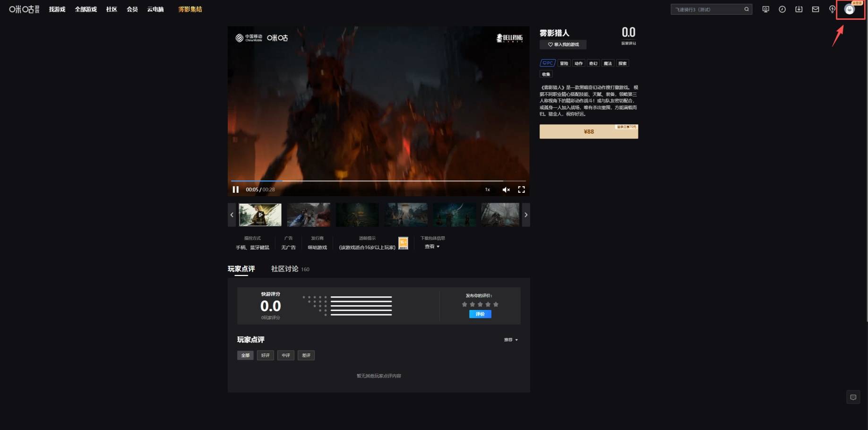Click the not-logged-in user avatar
The height and width of the screenshot is (430, 868).
pyautogui.click(x=850, y=9)
